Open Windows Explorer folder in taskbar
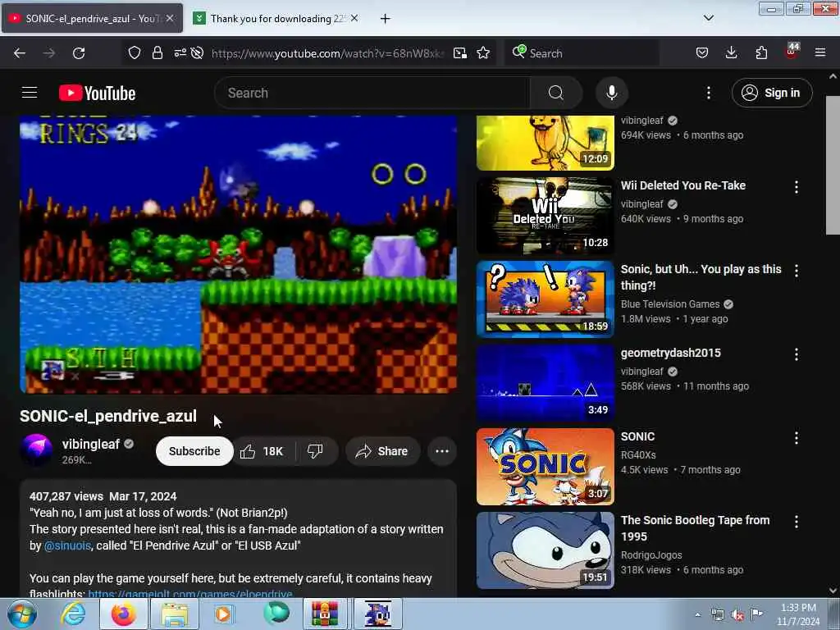840x630 pixels. (175, 614)
